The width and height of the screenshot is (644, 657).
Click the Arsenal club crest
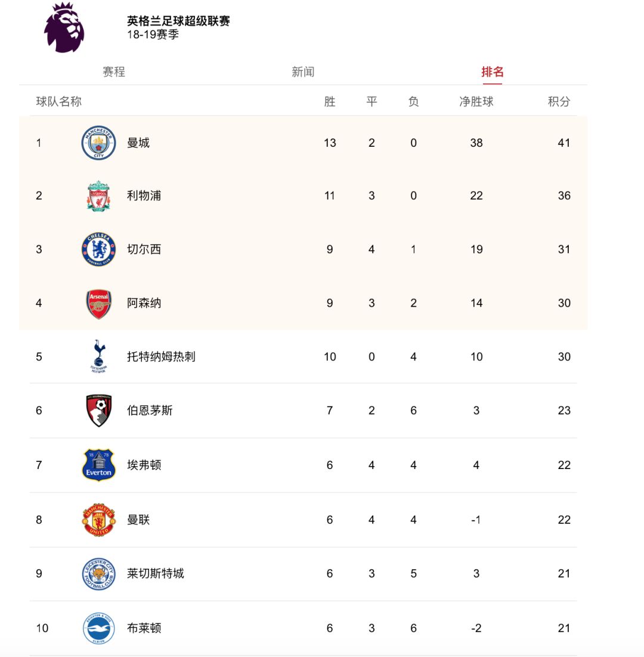[98, 303]
